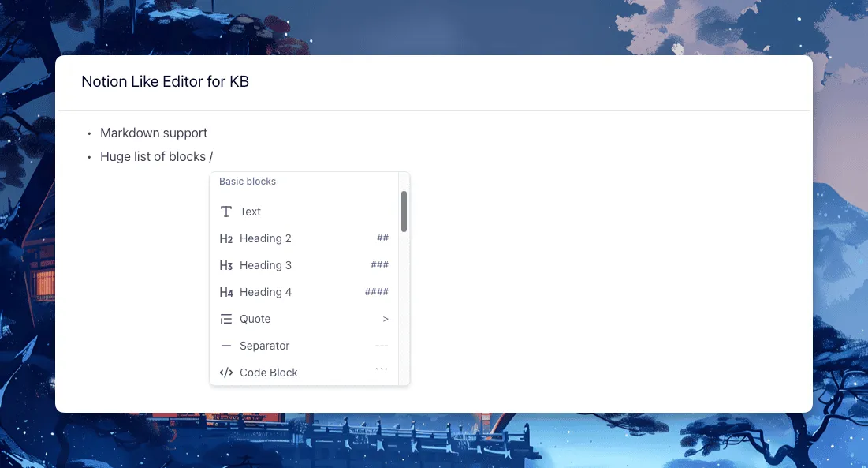This screenshot has height=468, width=868.
Task: Insert a Heading 4 block
Action: pos(304,293)
